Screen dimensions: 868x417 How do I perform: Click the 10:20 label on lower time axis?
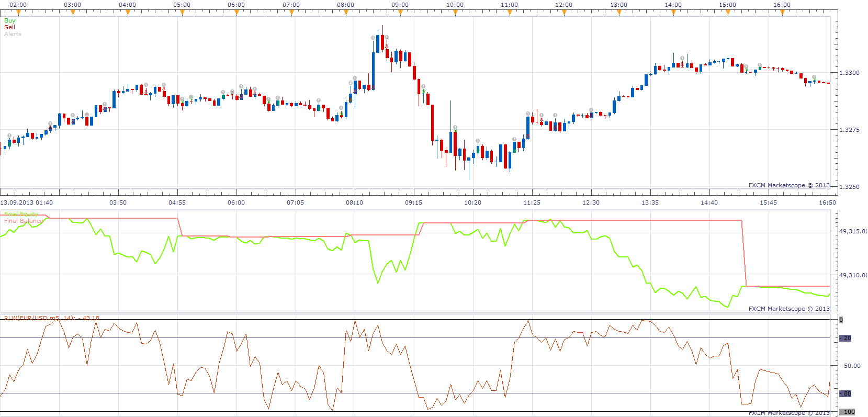pos(472,202)
